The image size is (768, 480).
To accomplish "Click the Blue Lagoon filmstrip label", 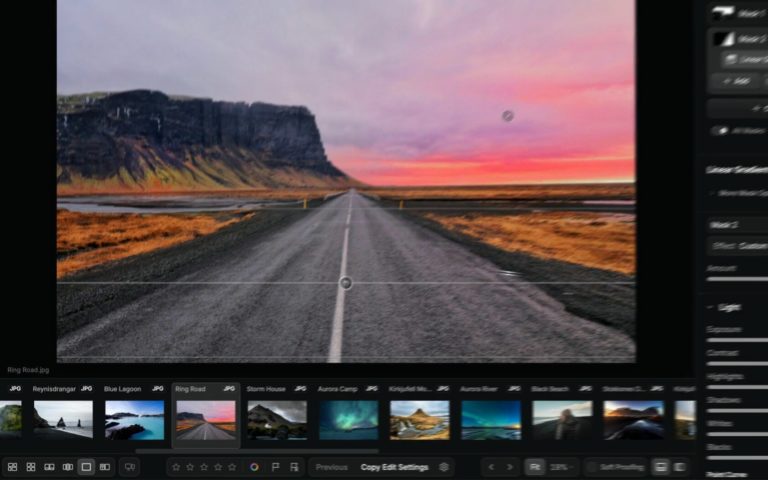I will pyautogui.click(x=122, y=389).
